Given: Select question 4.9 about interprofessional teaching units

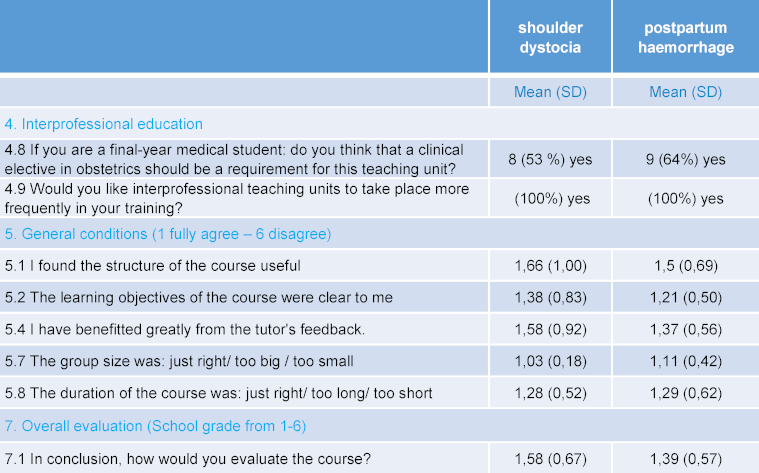Looking at the screenshot, I should click(225, 197).
